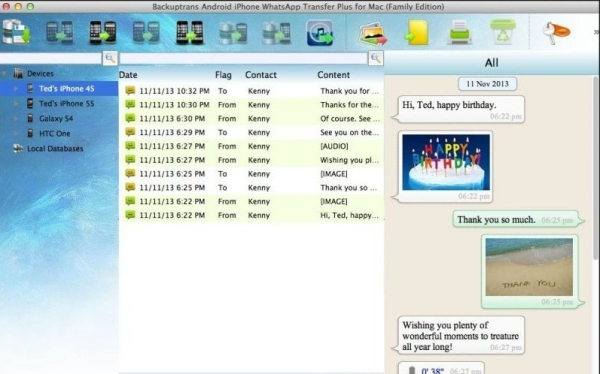The width and height of the screenshot is (600, 374).
Task: Click the yellow export file icon
Action: click(x=416, y=33)
